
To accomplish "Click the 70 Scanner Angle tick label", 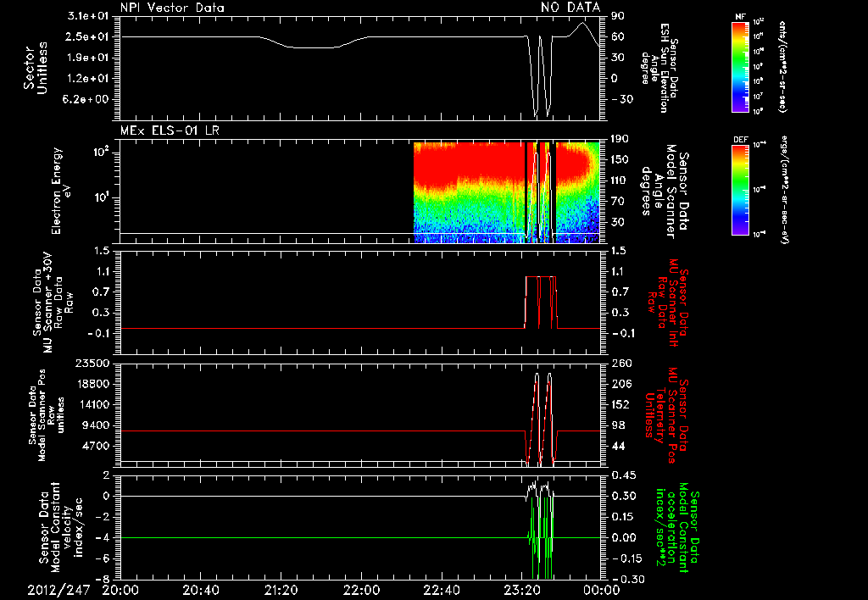I will tap(618, 202).
